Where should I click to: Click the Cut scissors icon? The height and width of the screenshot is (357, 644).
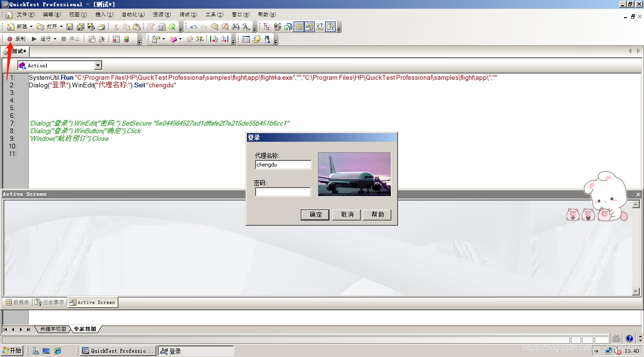click(x=116, y=27)
